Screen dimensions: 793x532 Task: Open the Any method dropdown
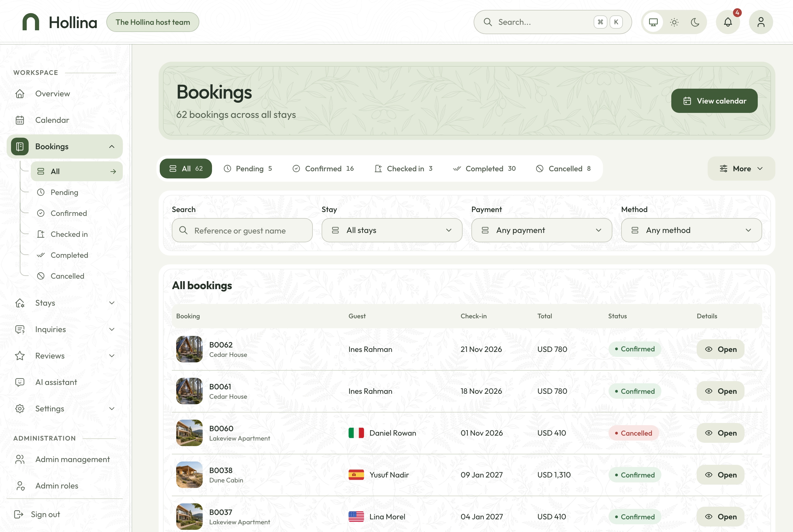click(691, 230)
